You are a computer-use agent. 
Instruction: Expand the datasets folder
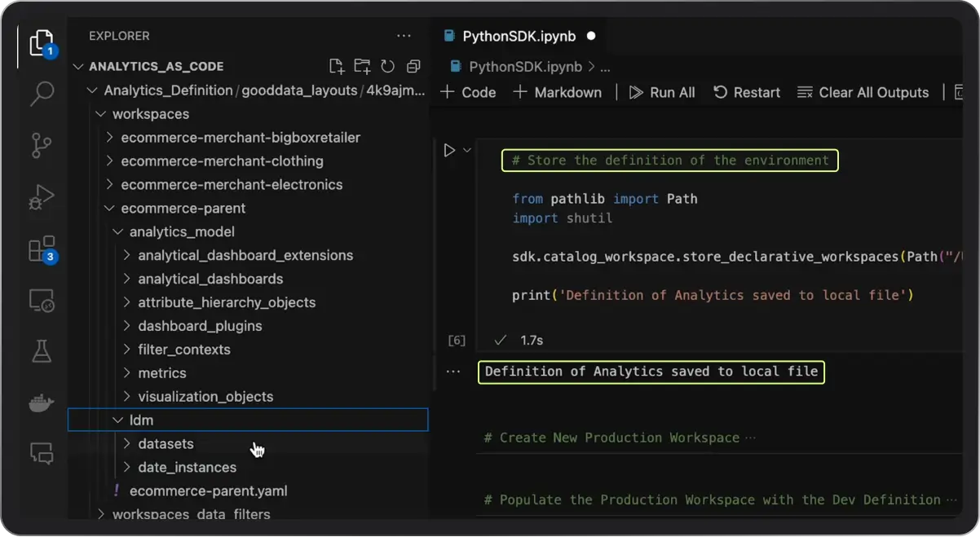(166, 444)
